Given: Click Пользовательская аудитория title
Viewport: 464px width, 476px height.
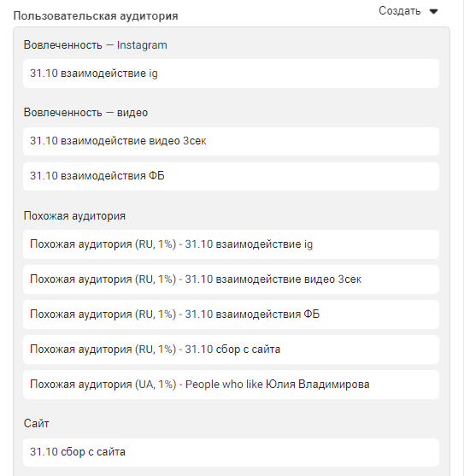Looking at the screenshot, I should click(96, 15).
